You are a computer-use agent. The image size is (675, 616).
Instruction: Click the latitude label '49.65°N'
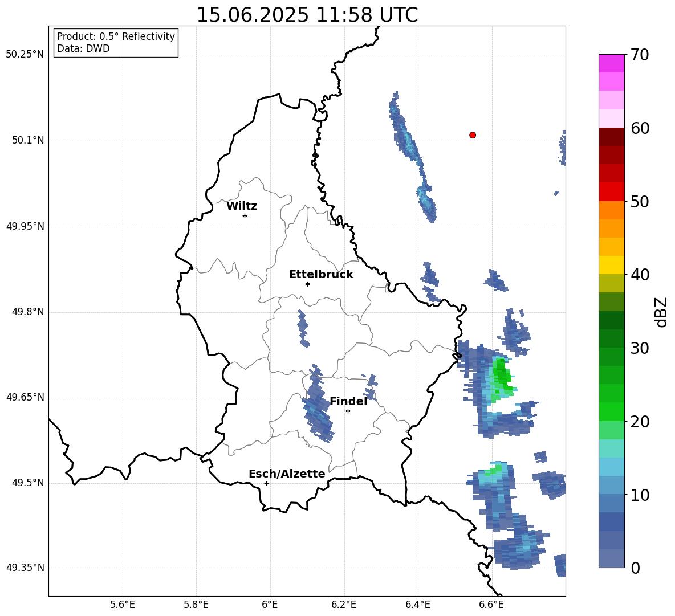click(25, 397)
